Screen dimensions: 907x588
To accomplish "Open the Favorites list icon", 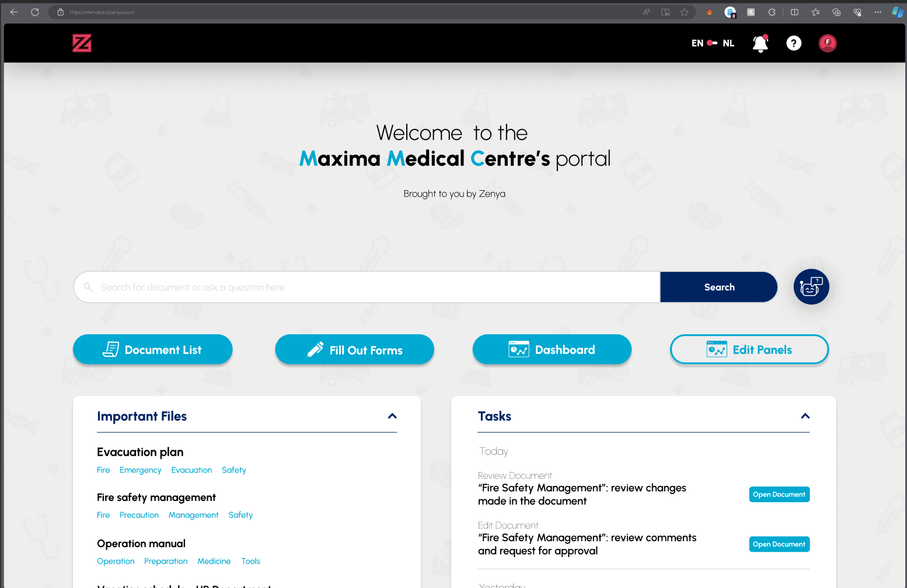I will point(815,12).
